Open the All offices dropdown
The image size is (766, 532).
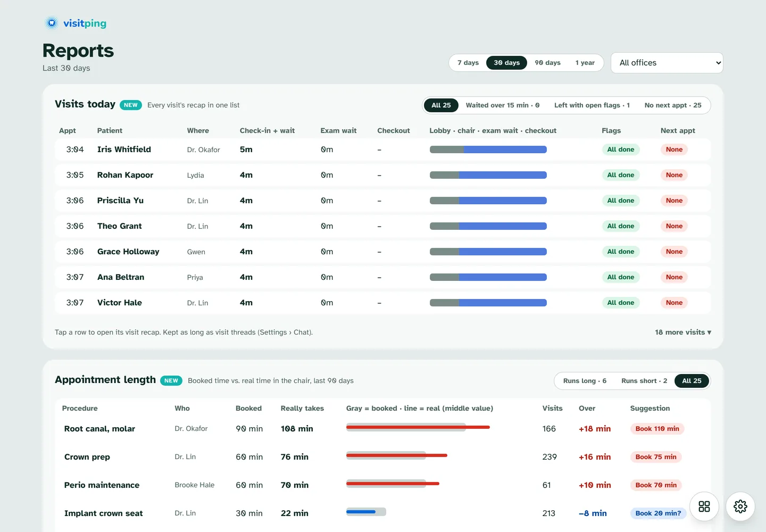[667, 63]
